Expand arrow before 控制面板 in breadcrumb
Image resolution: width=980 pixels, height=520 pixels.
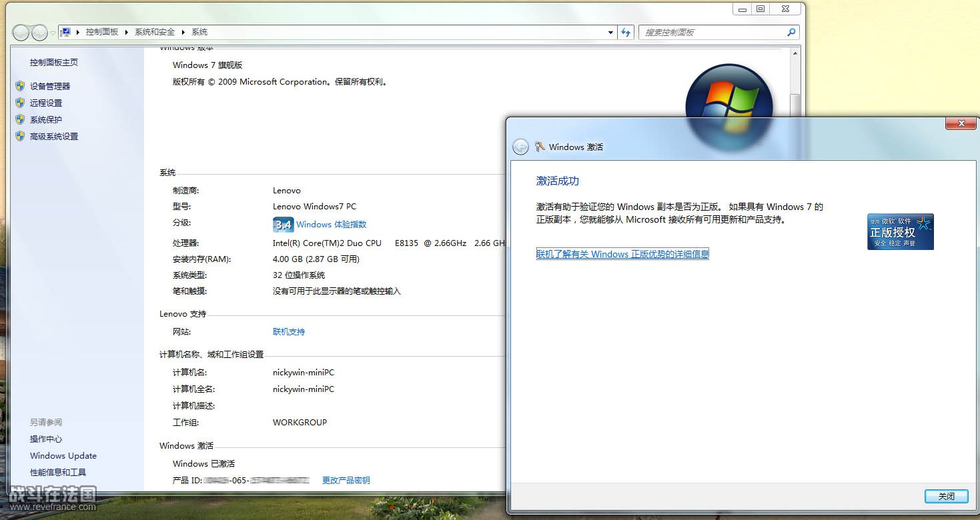tap(78, 32)
